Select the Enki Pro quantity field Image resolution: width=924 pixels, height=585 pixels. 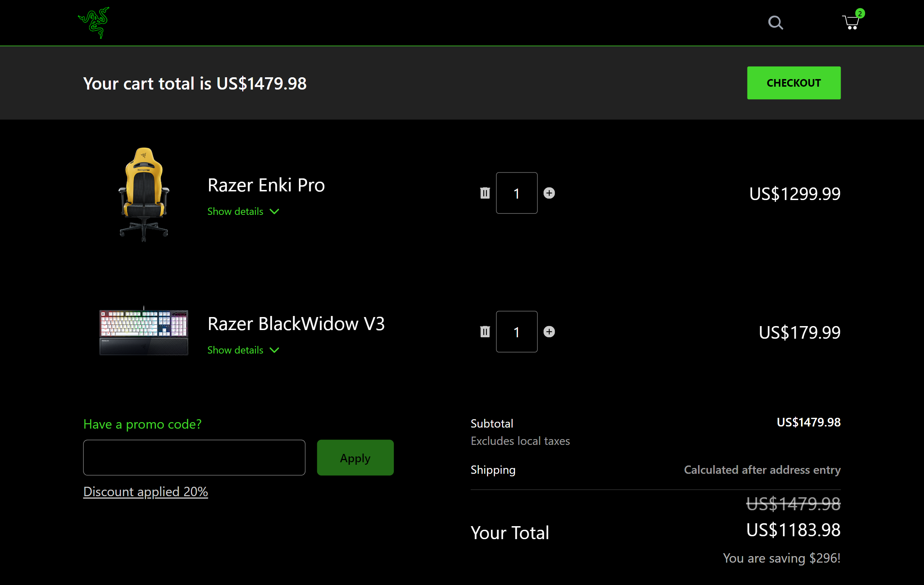517,193
